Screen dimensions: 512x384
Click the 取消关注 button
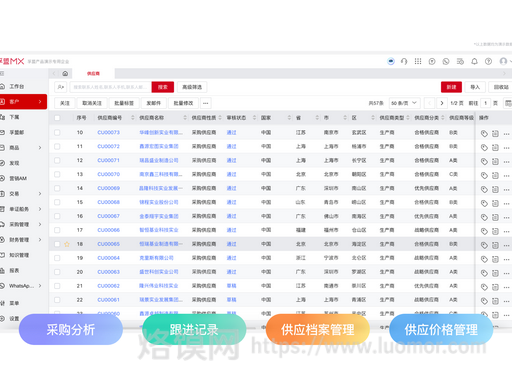[92, 103]
